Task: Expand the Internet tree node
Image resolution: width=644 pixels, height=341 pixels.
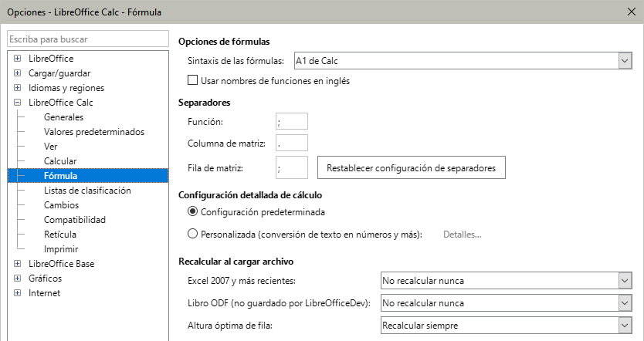Action: [17, 293]
